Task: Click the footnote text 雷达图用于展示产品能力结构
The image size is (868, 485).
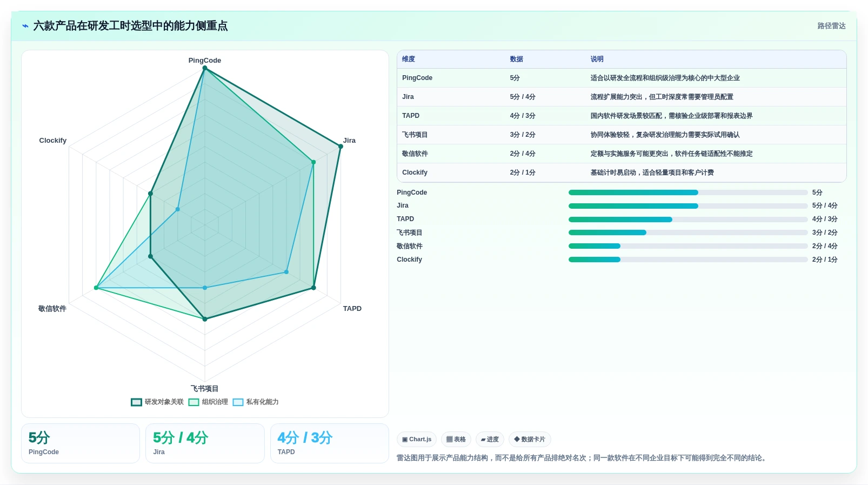Action: click(x=582, y=458)
